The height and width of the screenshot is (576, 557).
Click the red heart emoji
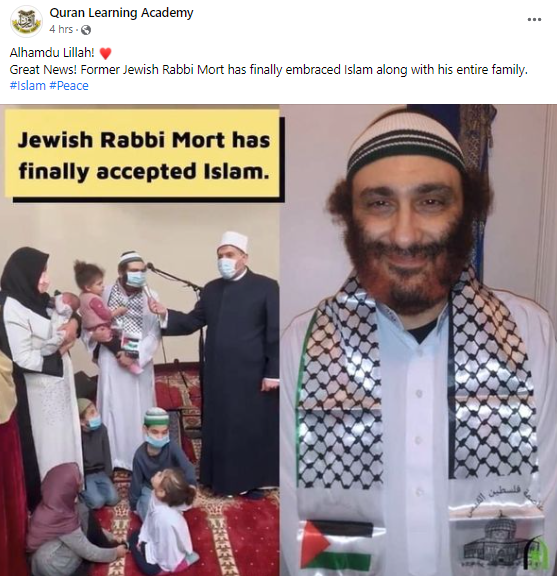(x=105, y=54)
